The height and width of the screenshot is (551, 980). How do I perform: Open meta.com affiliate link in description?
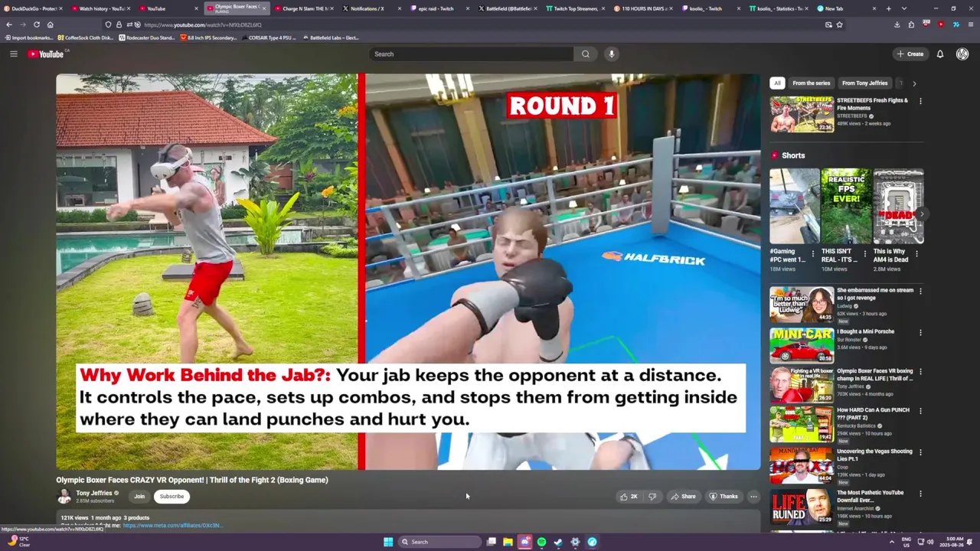point(172,526)
